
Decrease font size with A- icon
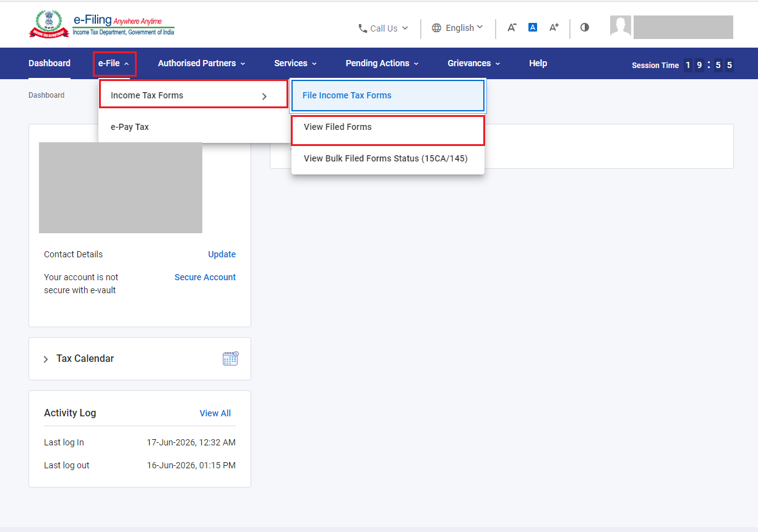[x=512, y=27]
